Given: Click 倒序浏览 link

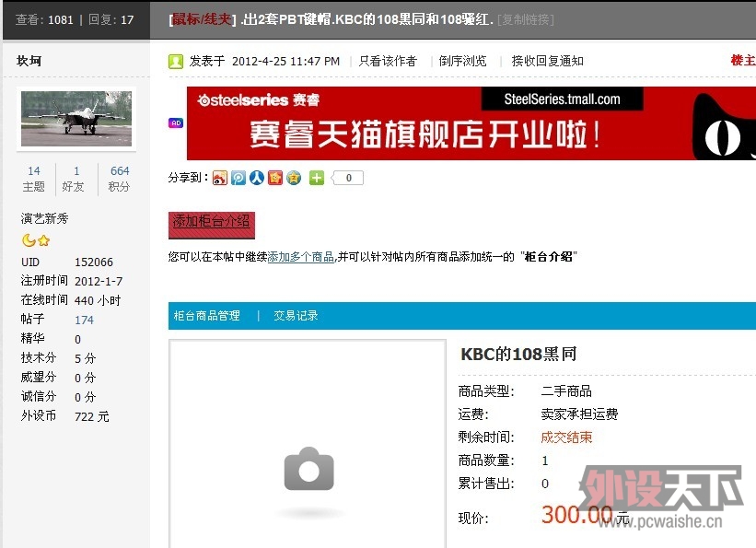Looking at the screenshot, I should pos(462,62).
